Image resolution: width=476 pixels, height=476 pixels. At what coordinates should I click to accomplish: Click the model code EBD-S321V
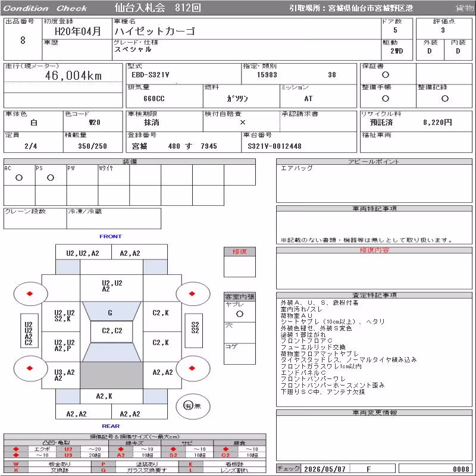tap(151, 75)
